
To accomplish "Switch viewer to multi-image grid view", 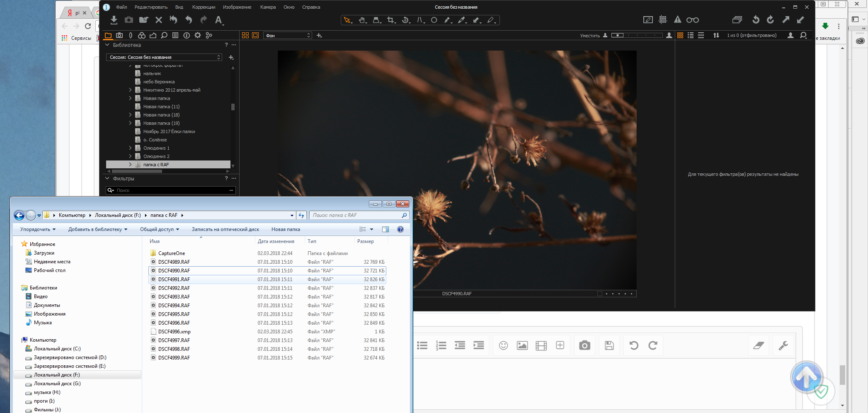I will [x=245, y=35].
